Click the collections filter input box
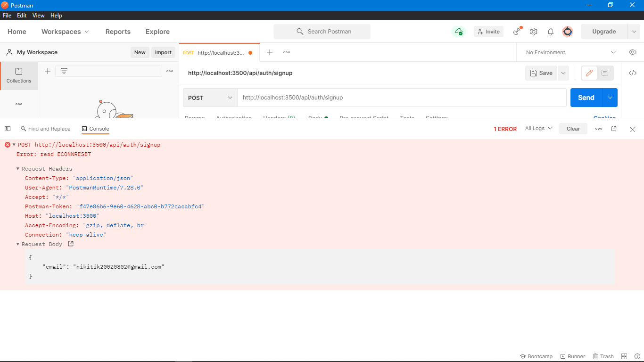Image resolution: width=644 pixels, height=362 pixels. pyautogui.click(x=108, y=71)
